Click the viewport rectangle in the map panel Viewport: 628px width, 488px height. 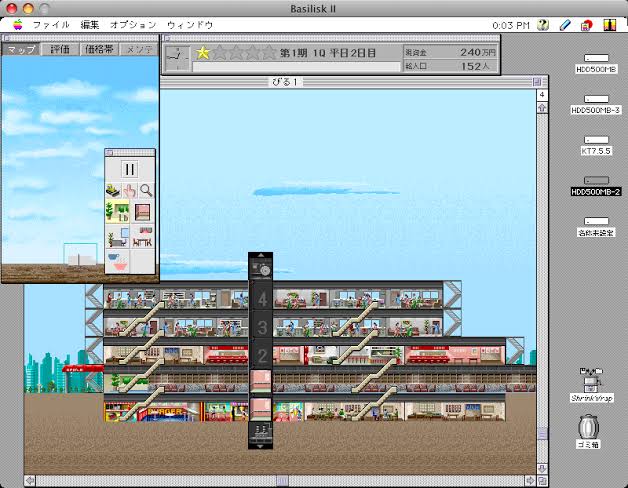[x=80, y=254]
